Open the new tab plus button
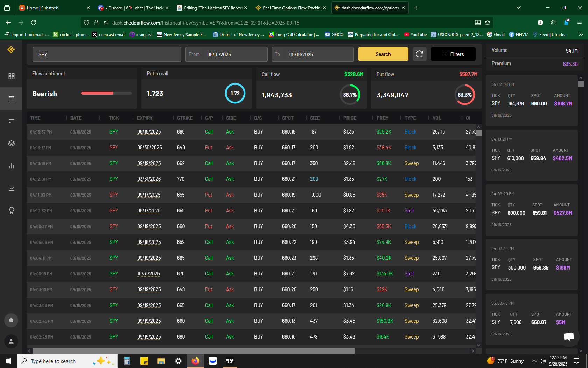 (x=416, y=8)
